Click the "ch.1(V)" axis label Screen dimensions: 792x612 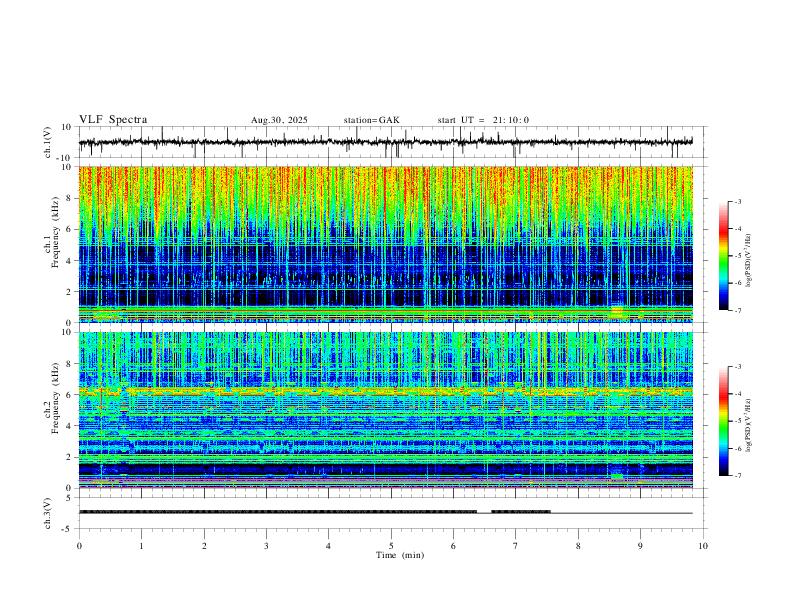[48, 142]
